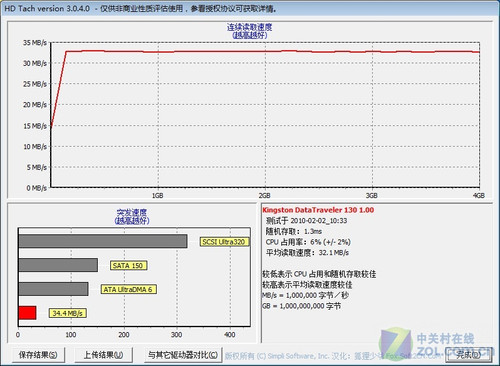Click the SATA 150 yellow label

128,265
